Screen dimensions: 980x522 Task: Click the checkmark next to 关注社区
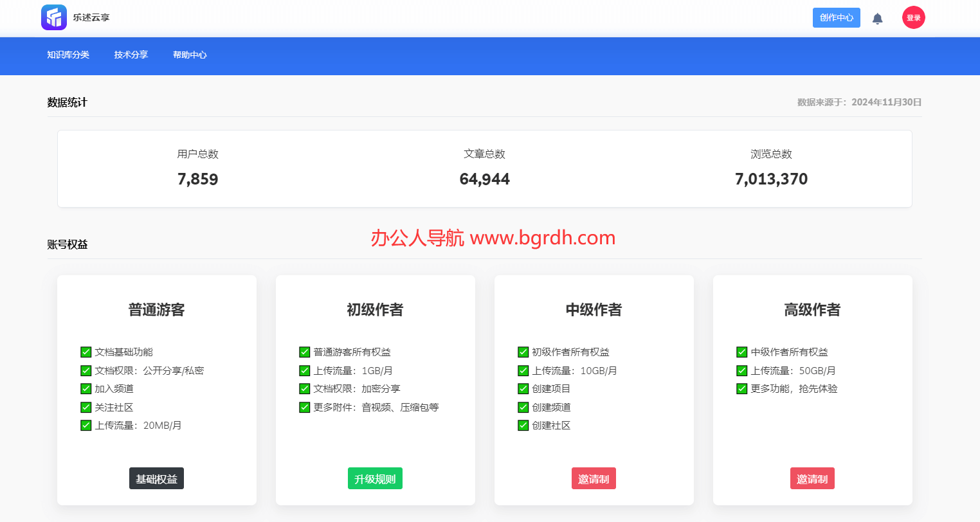(x=86, y=408)
